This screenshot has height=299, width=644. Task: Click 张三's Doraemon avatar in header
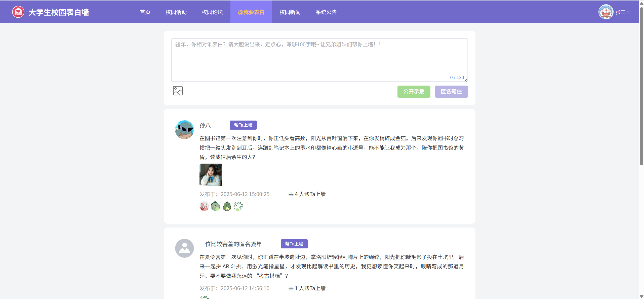pos(606,12)
